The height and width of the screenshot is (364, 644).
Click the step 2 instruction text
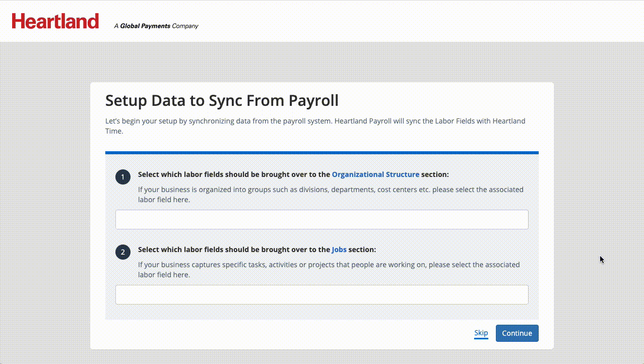pyautogui.click(x=329, y=269)
